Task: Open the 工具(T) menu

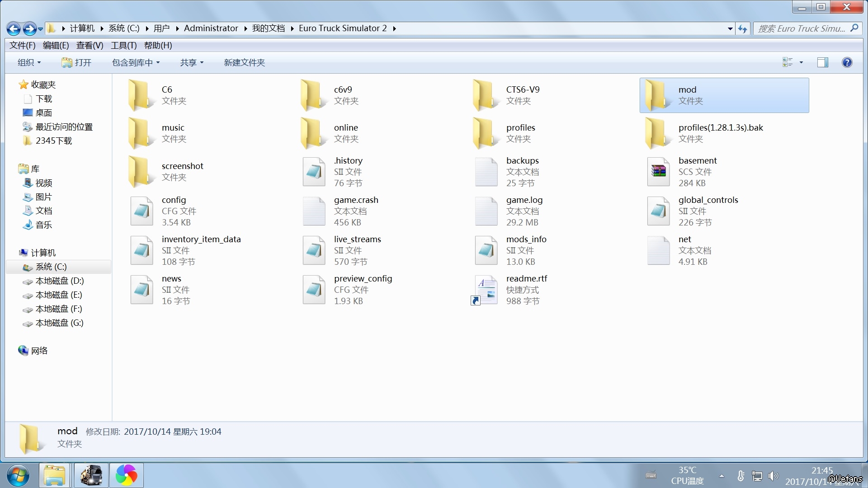Action: click(123, 45)
